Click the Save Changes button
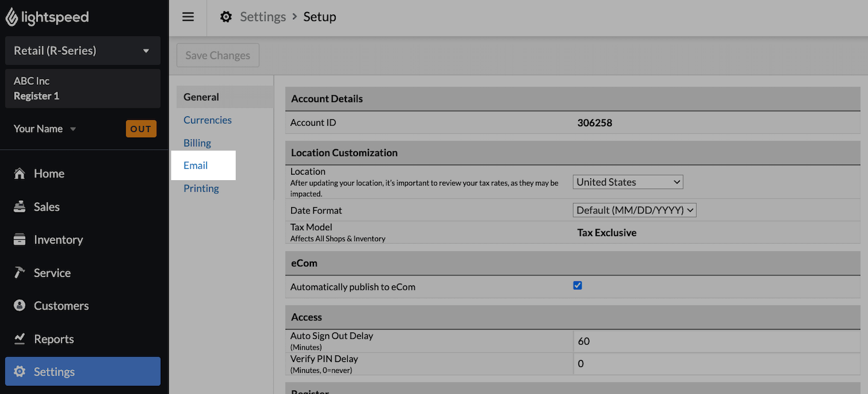 tap(218, 55)
